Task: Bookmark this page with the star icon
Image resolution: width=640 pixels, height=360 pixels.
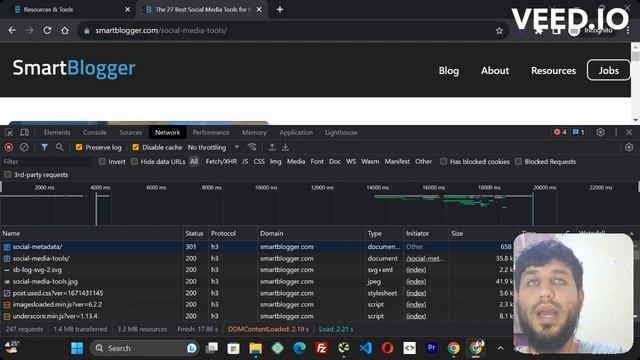Action: 499,31
